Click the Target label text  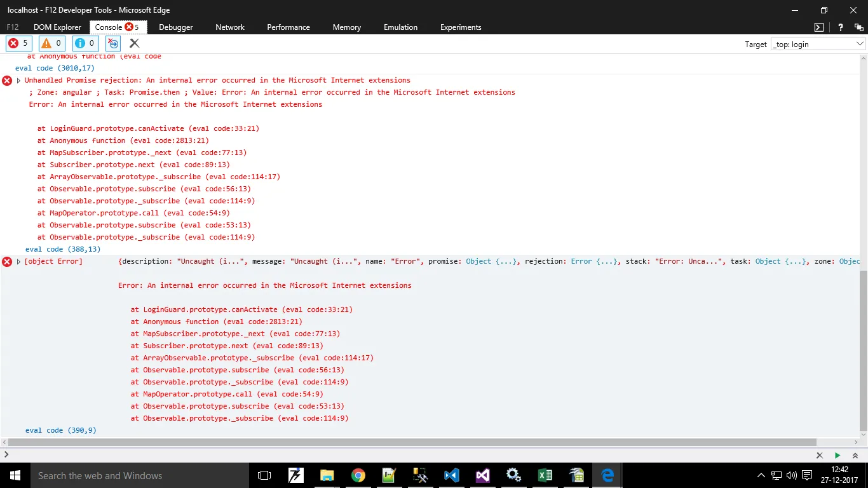756,44
